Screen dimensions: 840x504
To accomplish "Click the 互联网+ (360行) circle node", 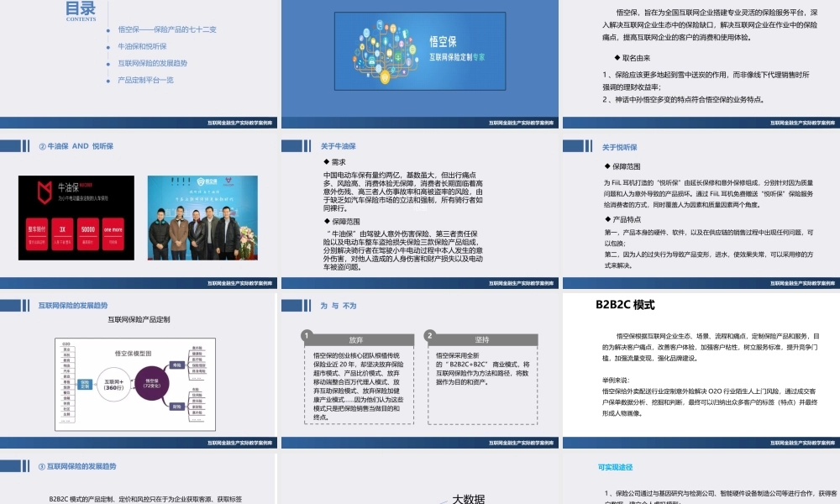I will click(113, 384).
